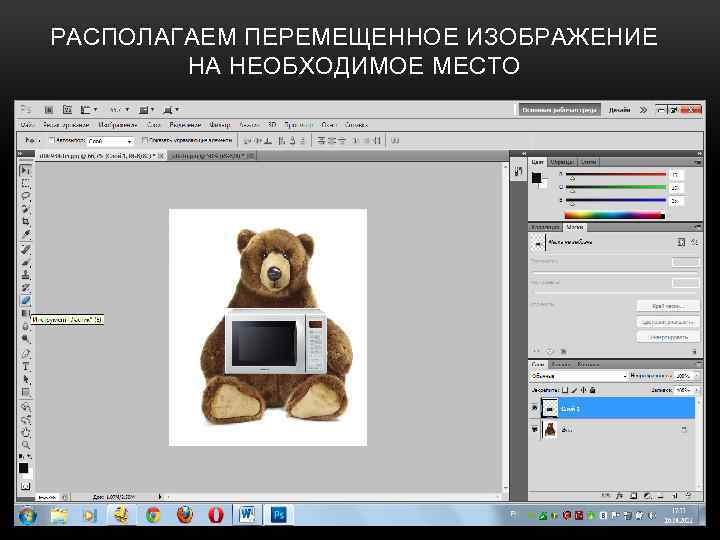
Task: Add a pixel mask in Masks panel
Action: pyautogui.click(x=681, y=242)
